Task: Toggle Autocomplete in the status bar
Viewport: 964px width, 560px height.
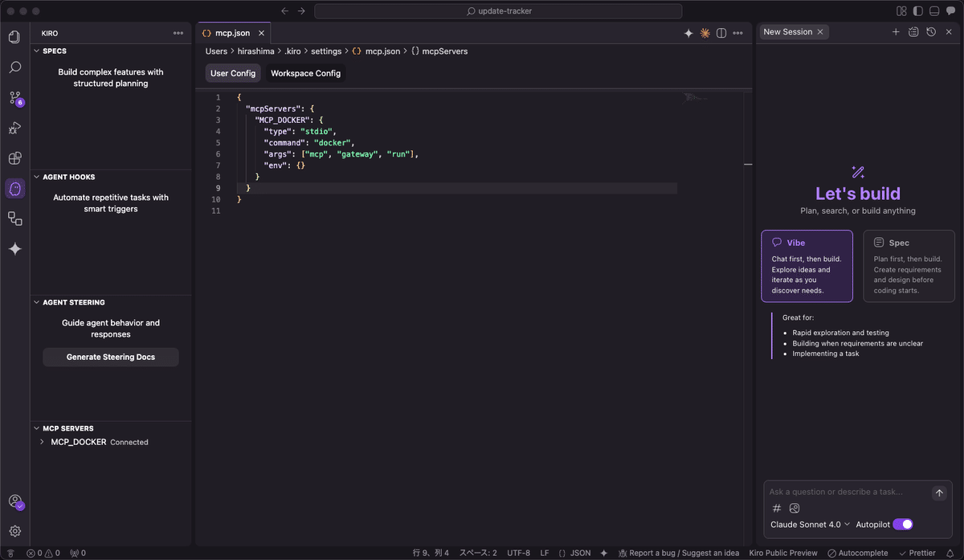Action: point(858,553)
